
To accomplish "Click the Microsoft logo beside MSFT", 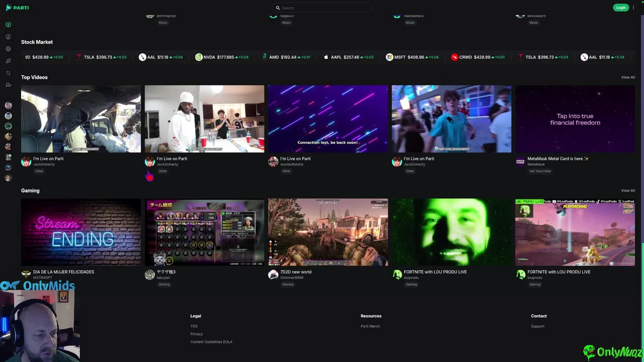I will tap(389, 57).
